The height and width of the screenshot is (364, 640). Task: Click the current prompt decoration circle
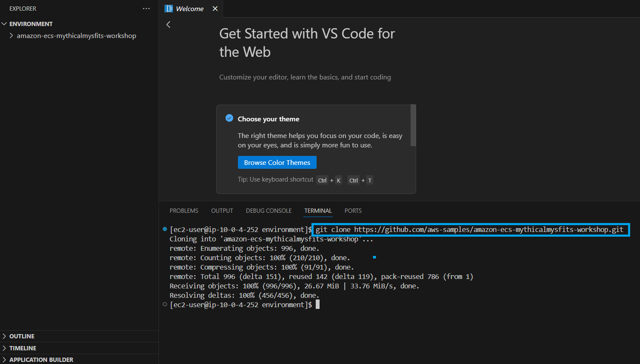pos(165,304)
